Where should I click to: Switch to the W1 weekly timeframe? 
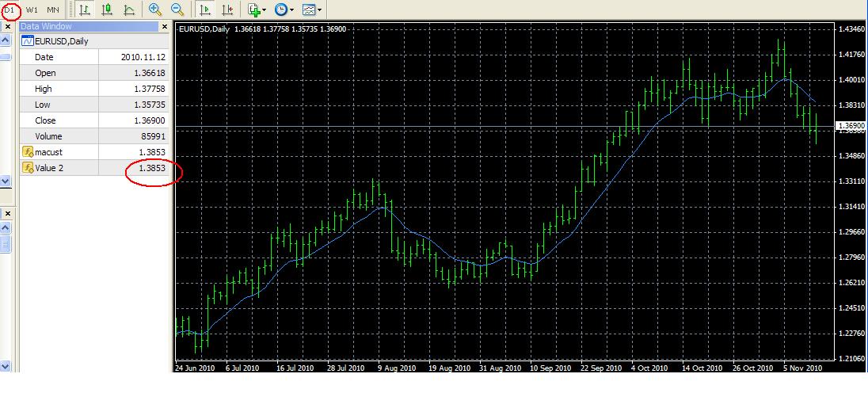(x=32, y=10)
